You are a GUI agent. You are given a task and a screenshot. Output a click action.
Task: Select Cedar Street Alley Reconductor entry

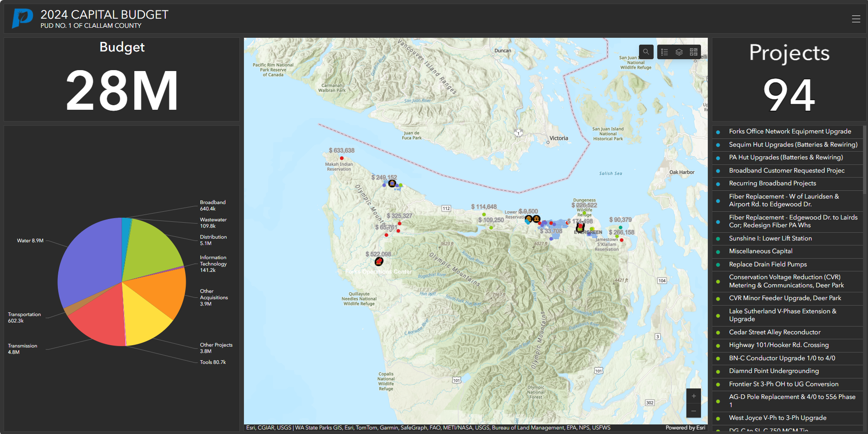(775, 332)
